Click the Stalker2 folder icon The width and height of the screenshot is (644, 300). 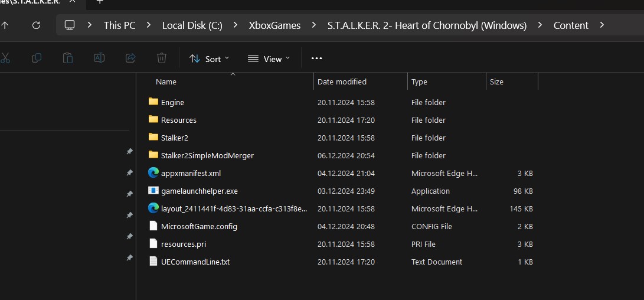click(x=153, y=137)
